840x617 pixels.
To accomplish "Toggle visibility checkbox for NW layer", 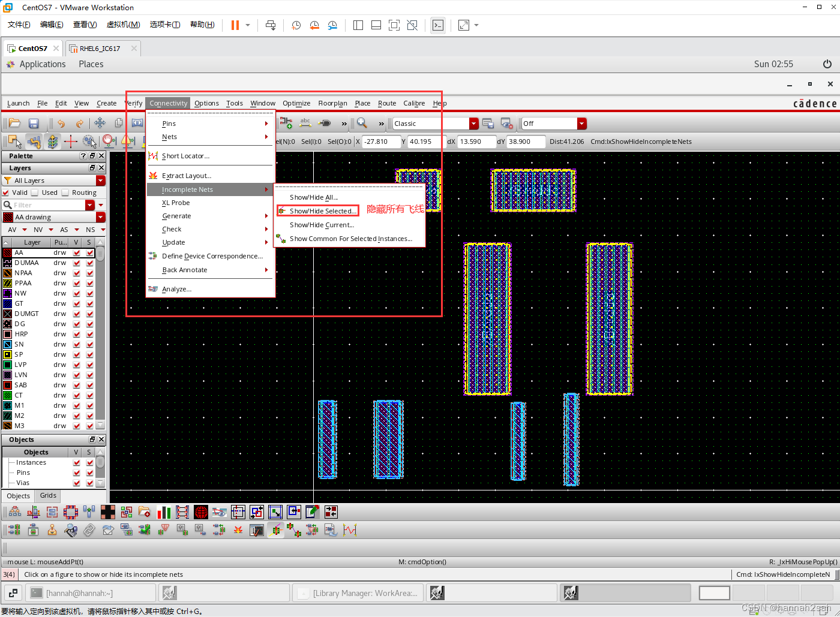I will (x=77, y=293).
